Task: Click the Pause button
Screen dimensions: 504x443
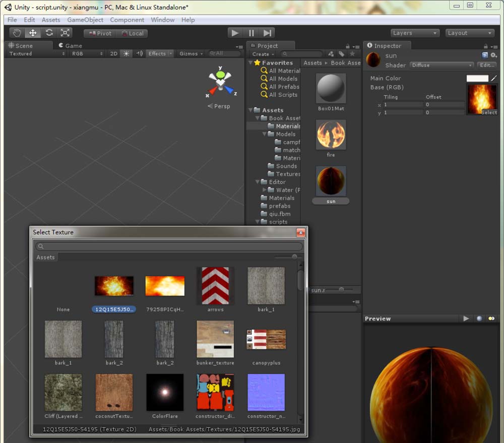Action: click(x=251, y=33)
